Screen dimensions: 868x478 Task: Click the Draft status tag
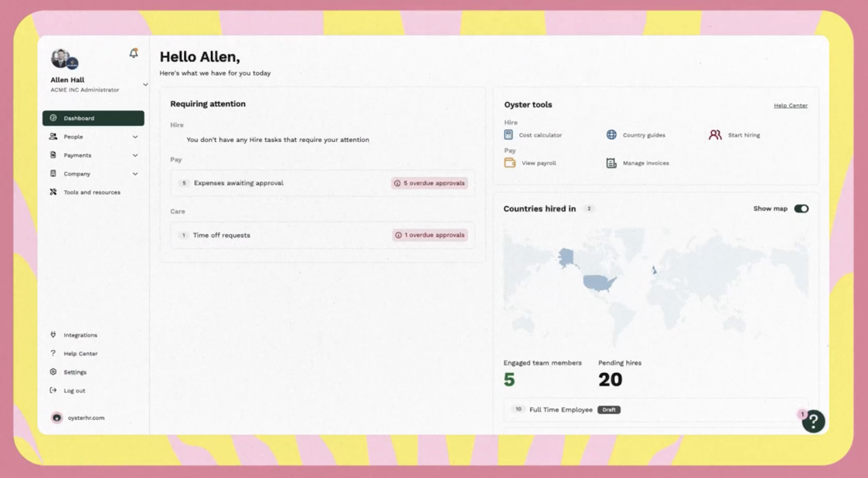609,410
